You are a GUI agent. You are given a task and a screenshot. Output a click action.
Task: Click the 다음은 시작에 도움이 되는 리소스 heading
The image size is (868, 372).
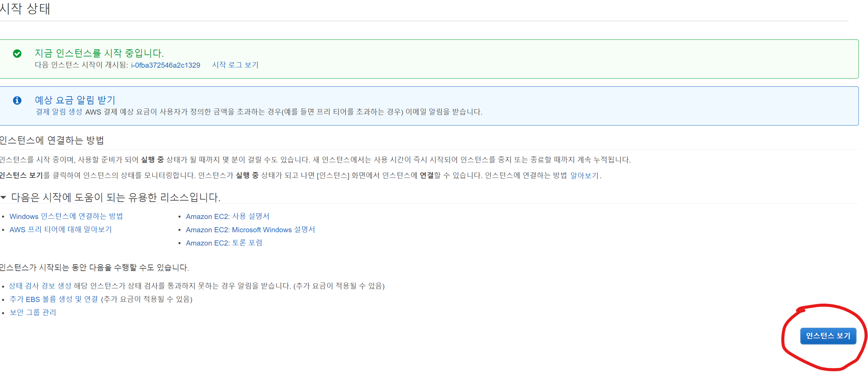coord(116,197)
